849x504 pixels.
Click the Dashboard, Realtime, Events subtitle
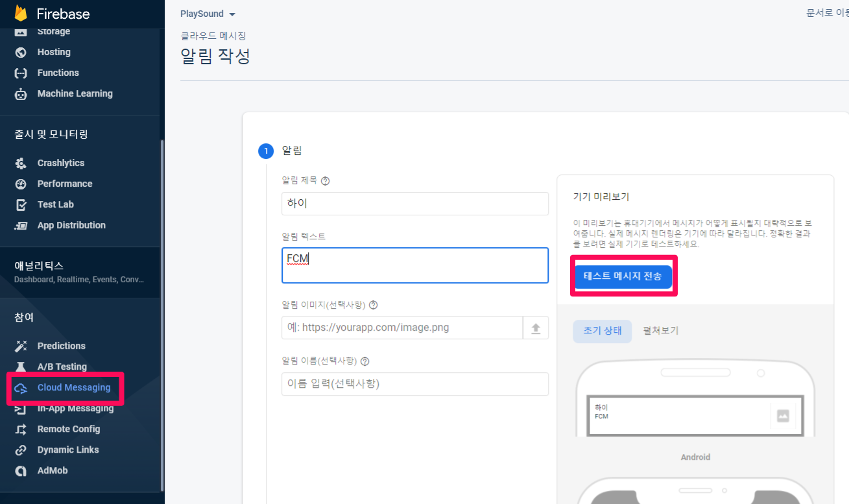click(x=78, y=280)
